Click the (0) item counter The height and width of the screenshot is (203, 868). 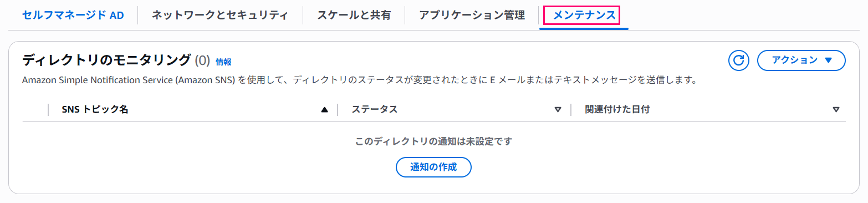point(203,60)
